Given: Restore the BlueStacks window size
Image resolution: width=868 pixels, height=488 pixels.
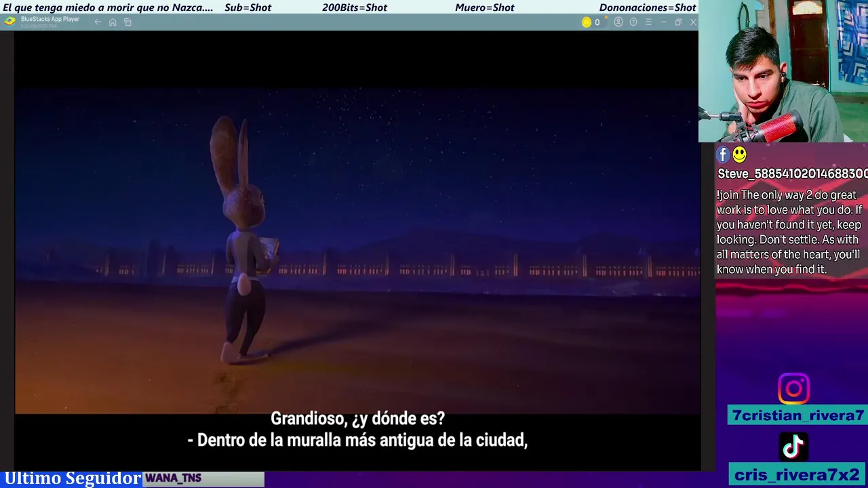Looking at the screenshot, I should pos(678,22).
